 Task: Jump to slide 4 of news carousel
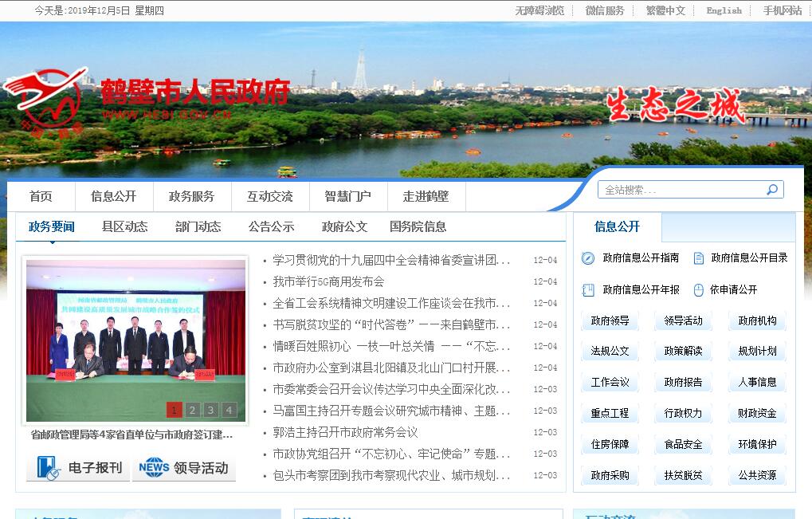[229, 410]
